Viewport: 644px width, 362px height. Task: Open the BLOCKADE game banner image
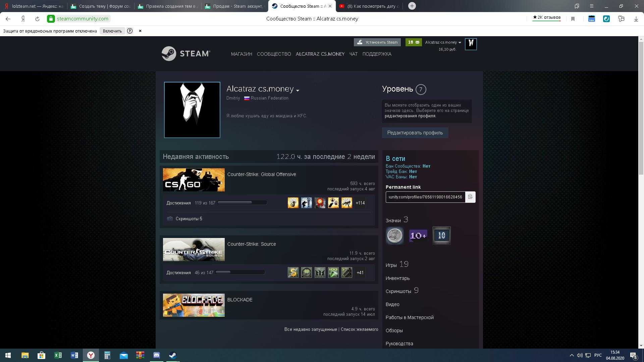194,305
